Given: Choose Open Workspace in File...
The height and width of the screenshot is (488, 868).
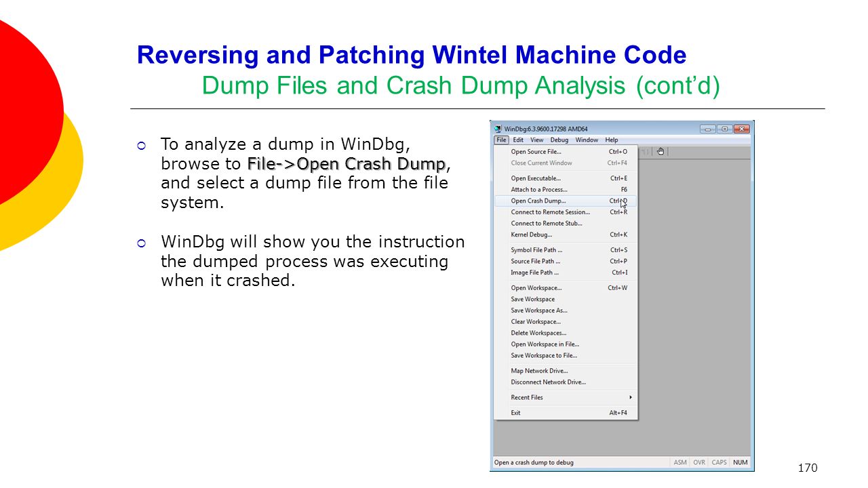Looking at the screenshot, I should pyautogui.click(x=566, y=344).
